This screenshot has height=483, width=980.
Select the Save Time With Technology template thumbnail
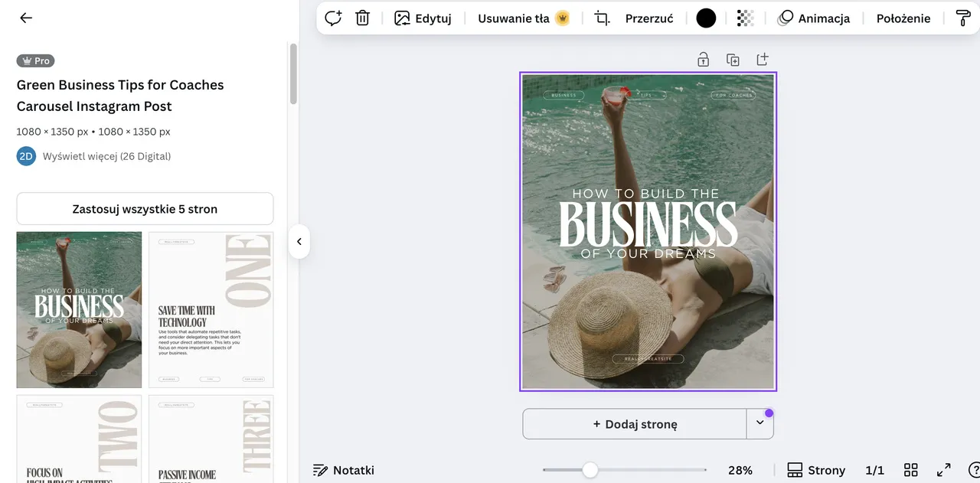click(211, 310)
